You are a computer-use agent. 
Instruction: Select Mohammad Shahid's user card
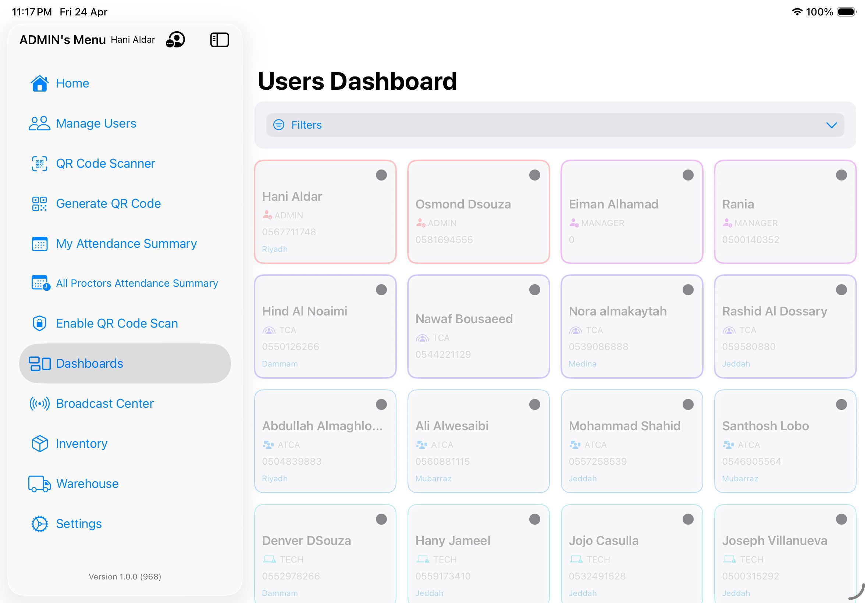click(x=632, y=441)
